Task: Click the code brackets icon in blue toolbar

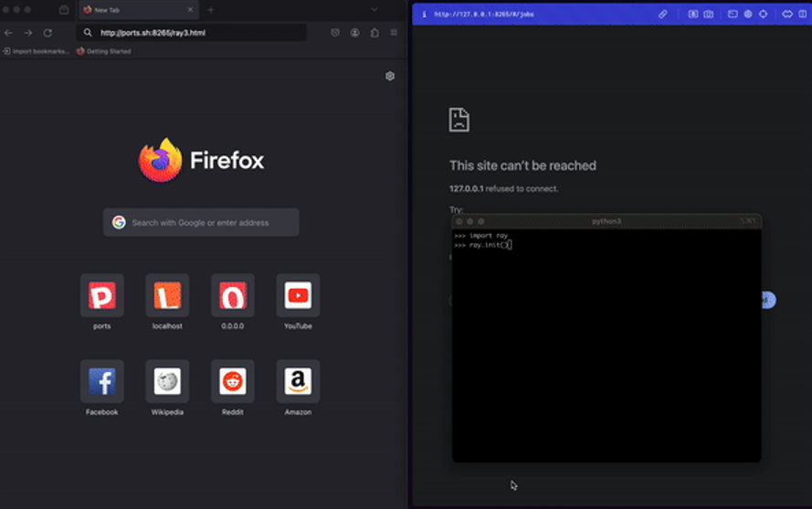Action: 787,14
